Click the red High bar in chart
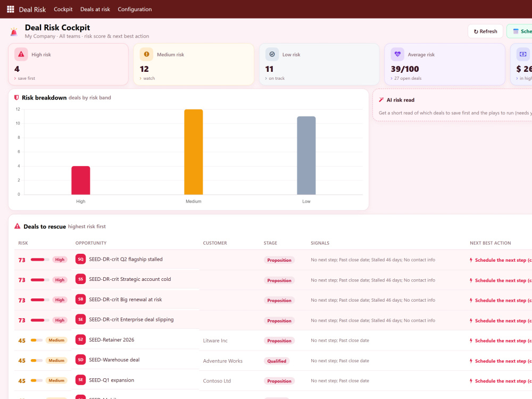Screen dimensions: 532x399 coord(81,180)
